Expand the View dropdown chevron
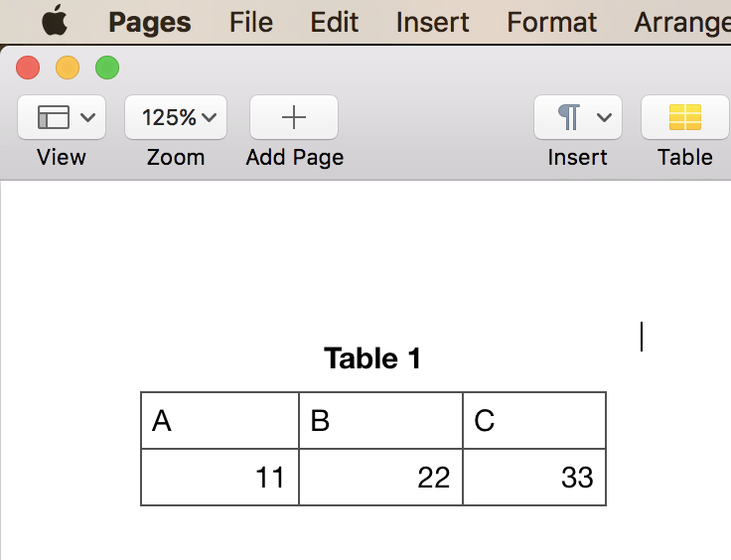731x560 pixels. [87, 118]
